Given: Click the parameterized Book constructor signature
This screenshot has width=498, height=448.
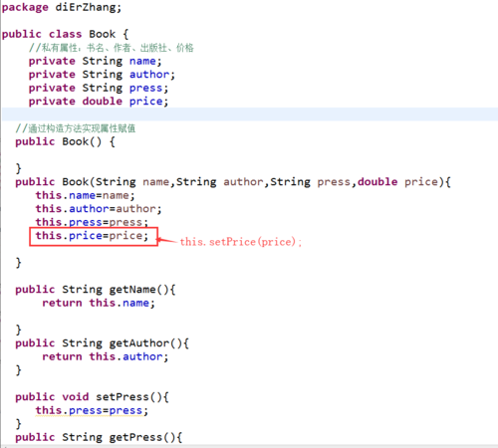Looking at the screenshot, I should tap(233, 182).
